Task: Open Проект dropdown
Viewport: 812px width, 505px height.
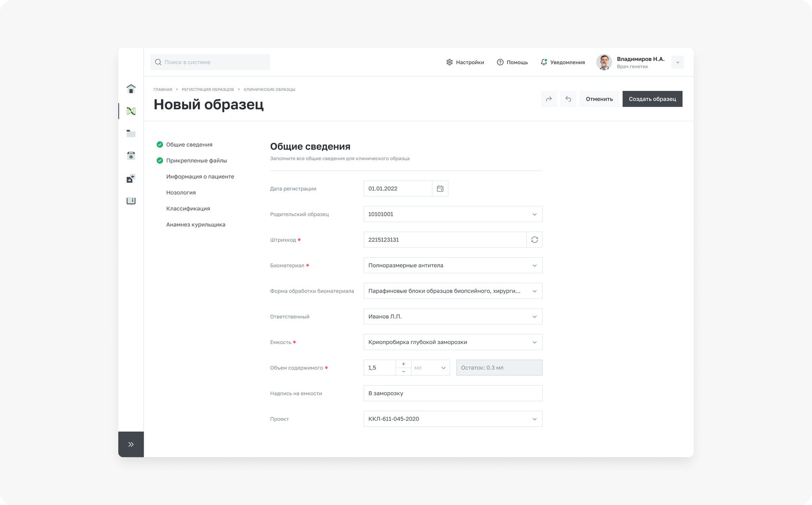Action: (x=453, y=419)
